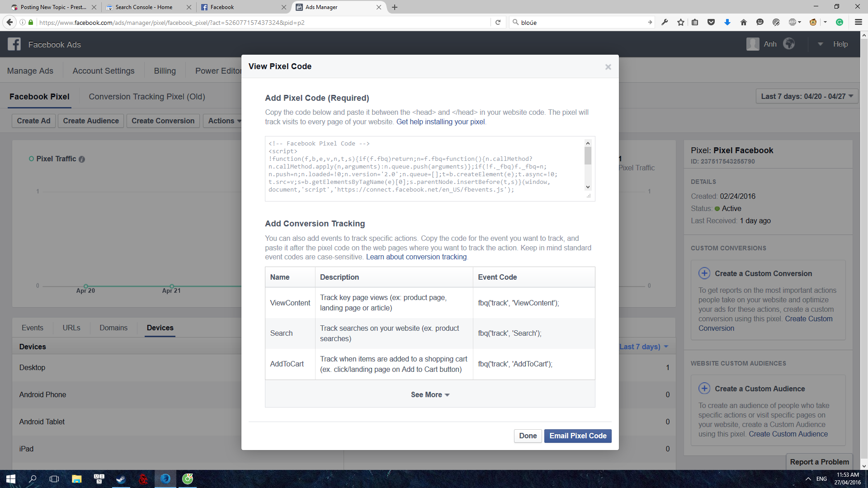Click the pixel code box scrollbar down arrow
868x488 pixels.
pyautogui.click(x=588, y=187)
